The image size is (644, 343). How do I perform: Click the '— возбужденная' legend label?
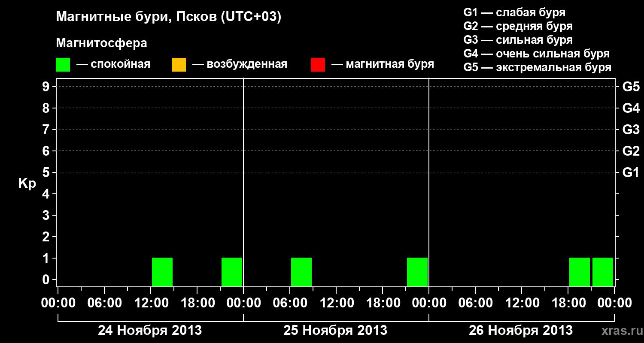[x=240, y=64]
